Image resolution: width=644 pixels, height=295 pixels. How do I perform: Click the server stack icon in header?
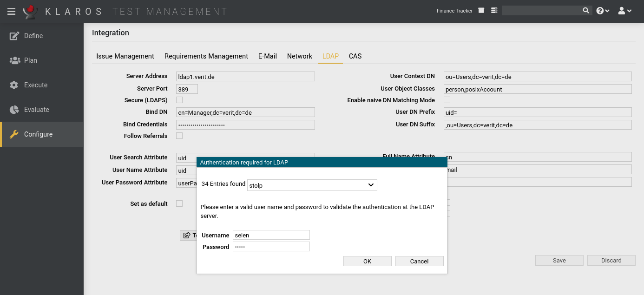[x=494, y=10]
